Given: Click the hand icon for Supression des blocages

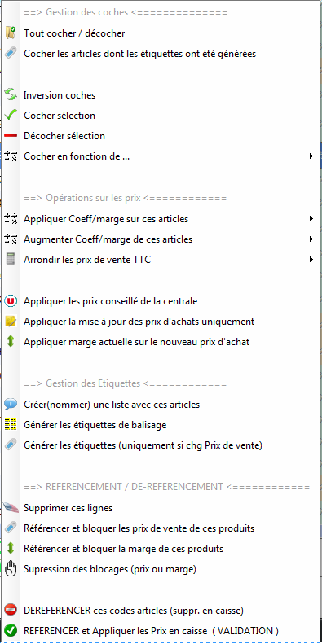Looking at the screenshot, I should pyautogui.click(x=11, y=569).
